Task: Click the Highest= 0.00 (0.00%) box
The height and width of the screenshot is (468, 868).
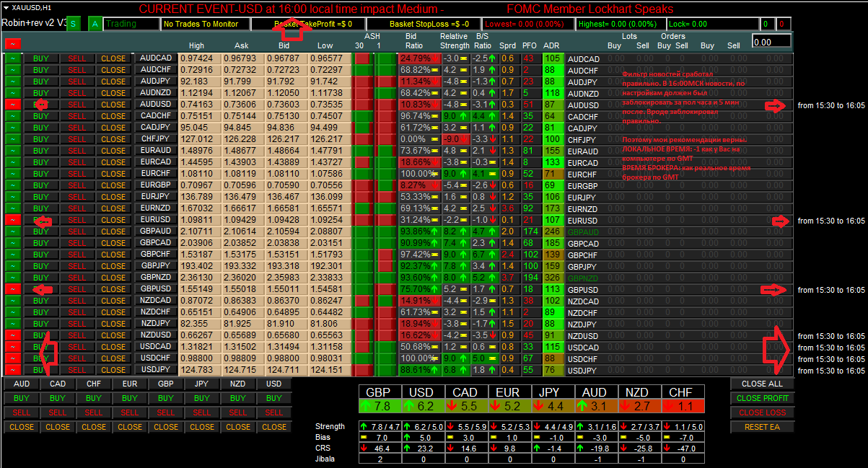Action: pos(621,24)
